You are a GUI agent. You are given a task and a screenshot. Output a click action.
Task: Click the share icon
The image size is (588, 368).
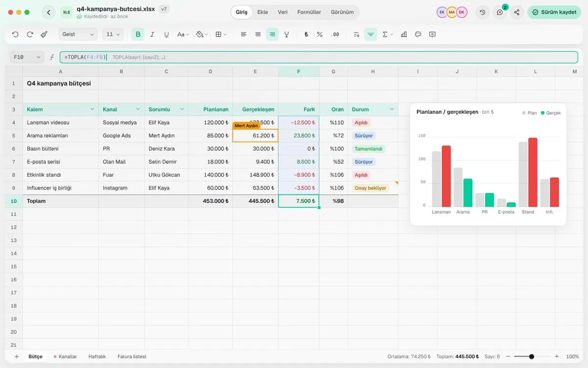point(516,12)
